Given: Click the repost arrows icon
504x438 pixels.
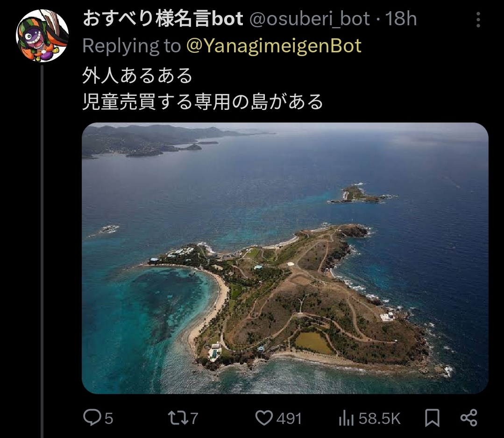Looking at the screenshot, I should [177, 418].
